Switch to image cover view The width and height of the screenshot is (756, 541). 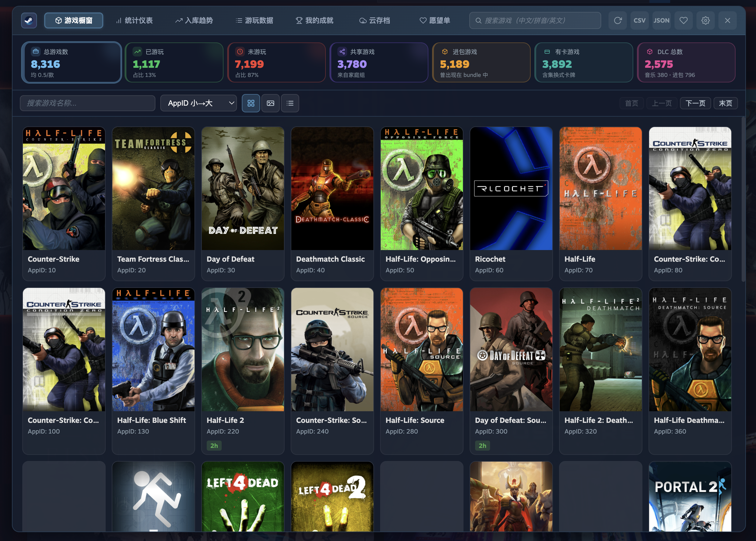tap(271, 103)
